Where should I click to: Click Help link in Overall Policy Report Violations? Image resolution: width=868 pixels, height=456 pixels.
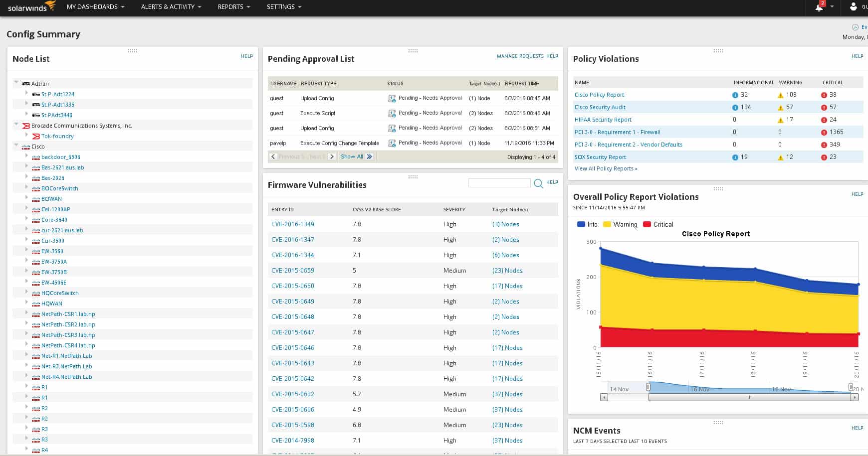tap(857, 194)
